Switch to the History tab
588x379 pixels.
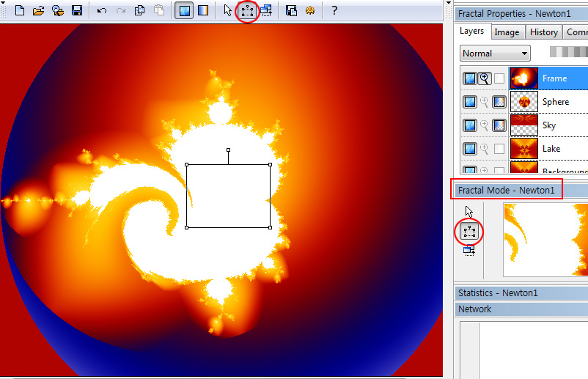[x=544, y=32]
